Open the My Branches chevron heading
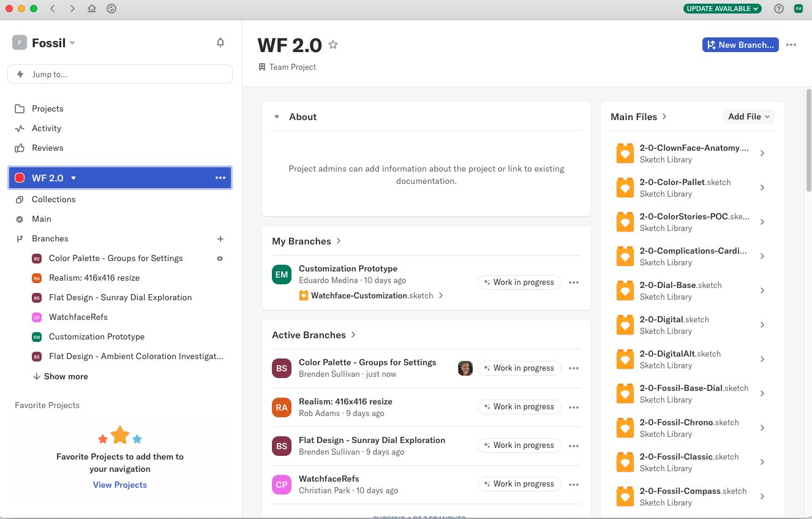812x519 pixels. pyautogui.click(x=307, y=241)
